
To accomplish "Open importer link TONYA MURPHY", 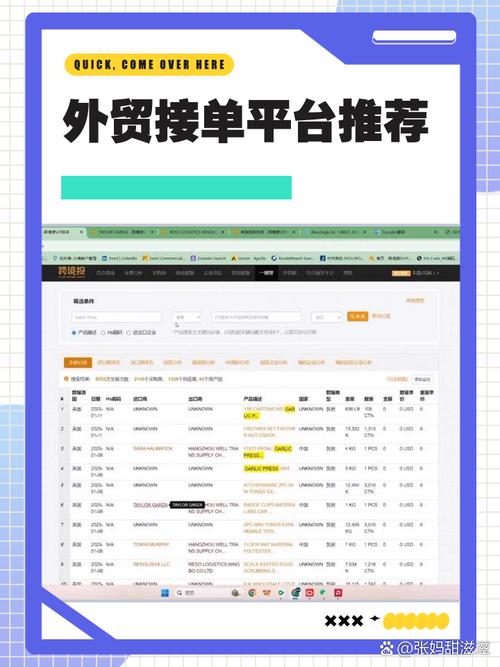I will pos(151,544).
